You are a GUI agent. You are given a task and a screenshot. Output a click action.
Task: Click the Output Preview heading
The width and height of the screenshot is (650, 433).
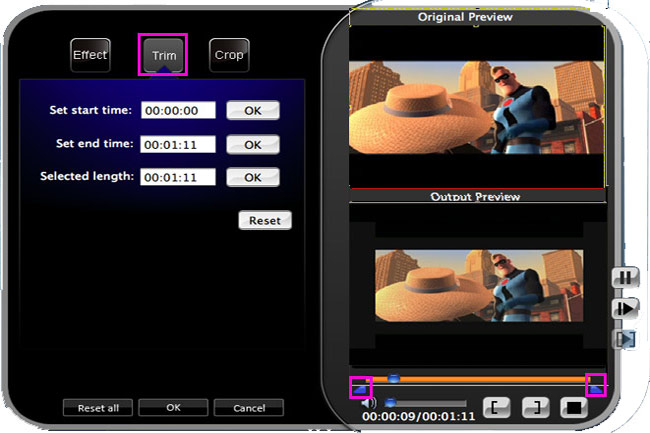click(x=475, y=196)
